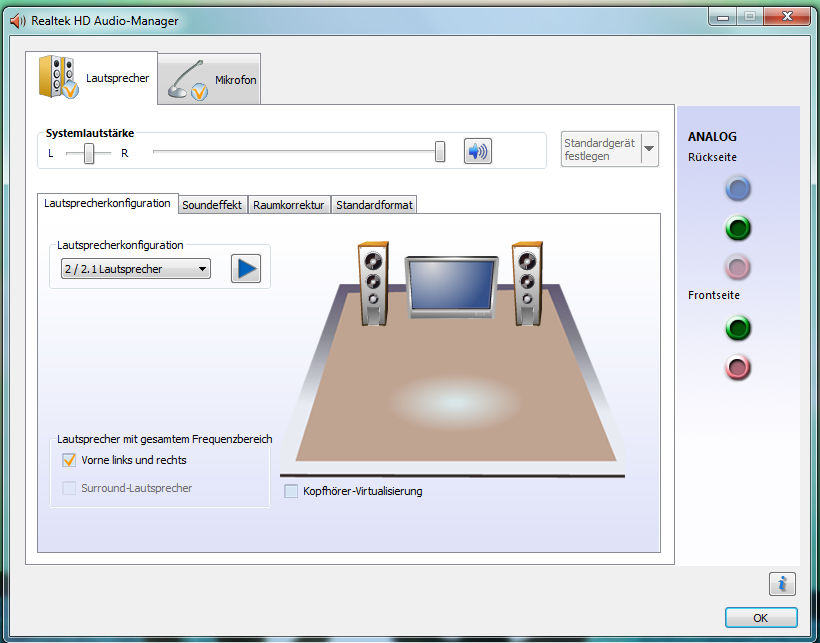Click the green front headphone jack

[x=738, y=328]
